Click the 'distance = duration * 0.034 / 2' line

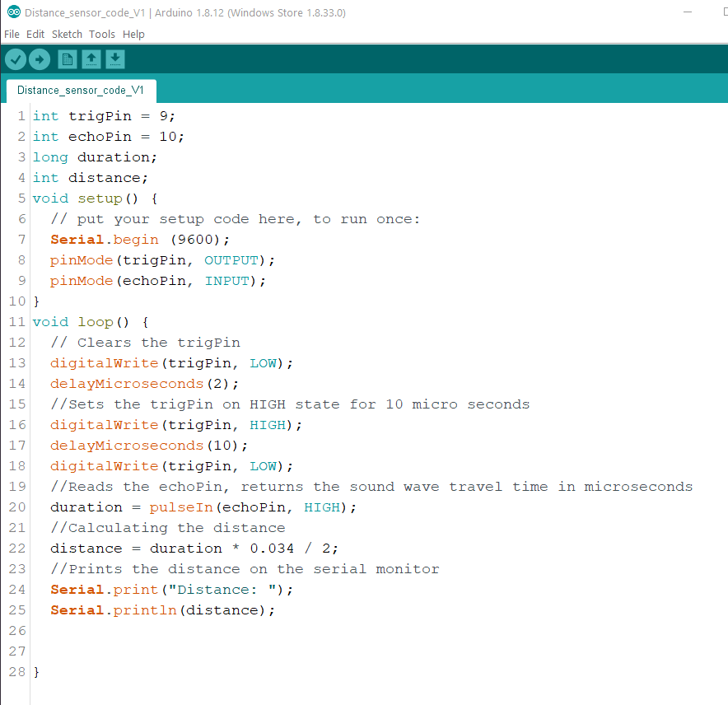194,549
